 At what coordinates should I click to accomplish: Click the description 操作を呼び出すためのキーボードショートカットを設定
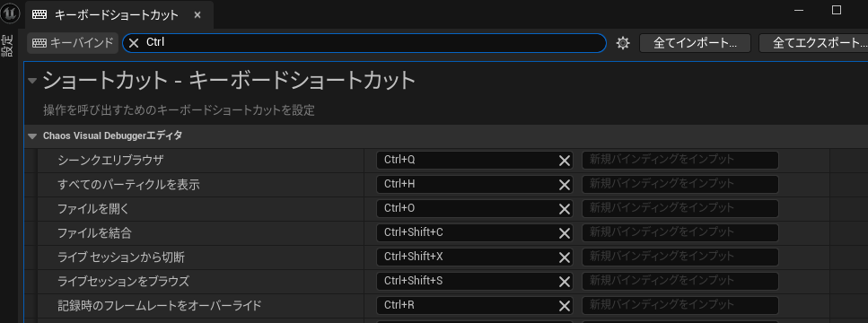click(x=180, y=110)
